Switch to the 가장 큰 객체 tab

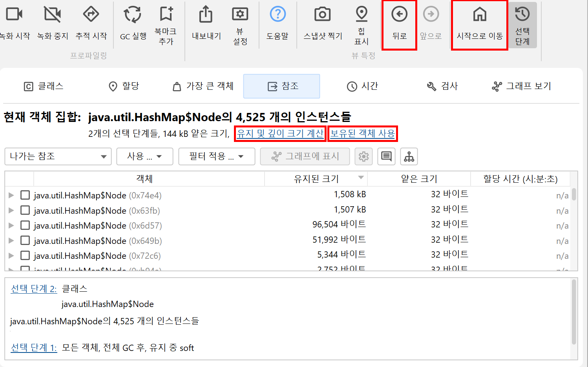coord(203,86)
